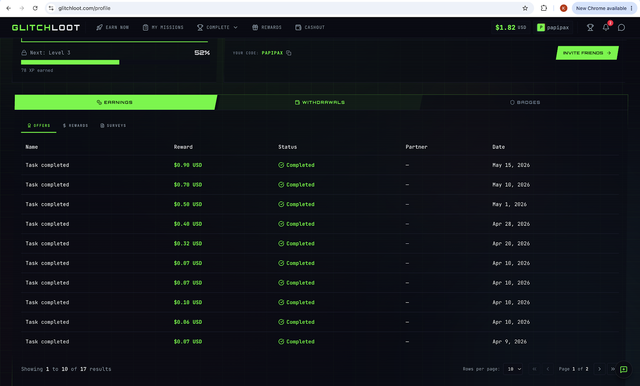Click the Status column header

pyautogui.click(x=288, y=147)
